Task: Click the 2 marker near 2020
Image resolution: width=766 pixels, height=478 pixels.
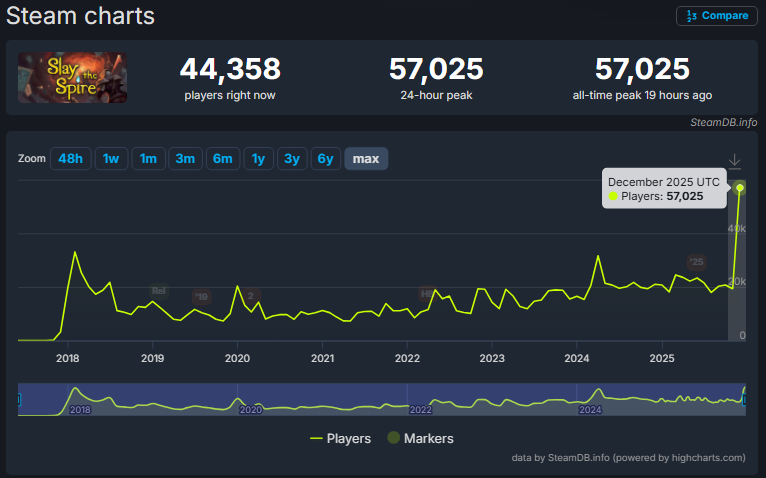Action: (x=251, y=296)
